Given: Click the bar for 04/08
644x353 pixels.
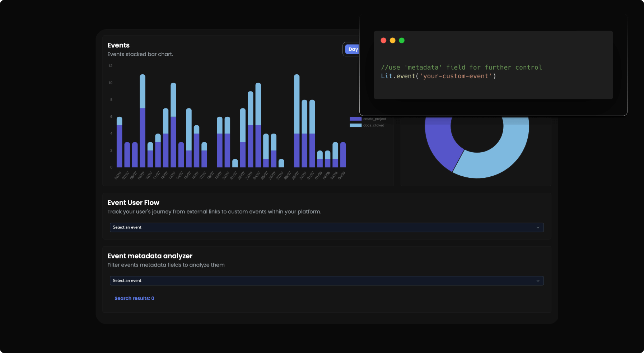Looking at the screenshot, I should 343,155.
